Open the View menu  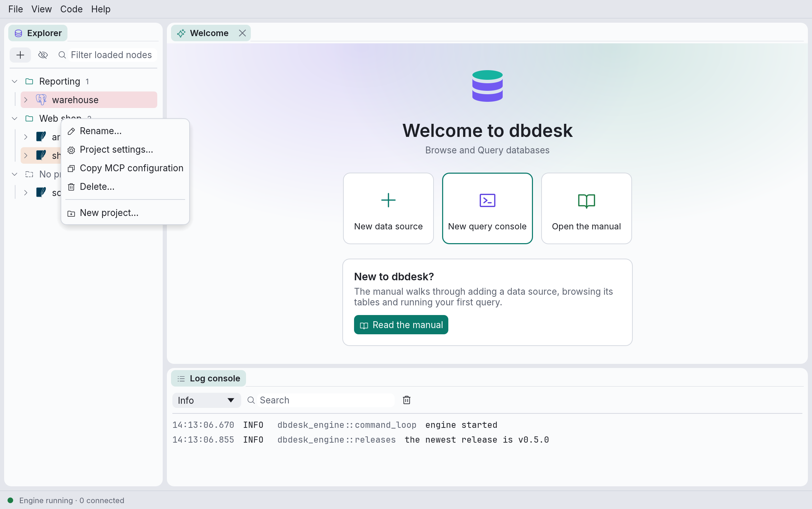(x=42, y=9)
